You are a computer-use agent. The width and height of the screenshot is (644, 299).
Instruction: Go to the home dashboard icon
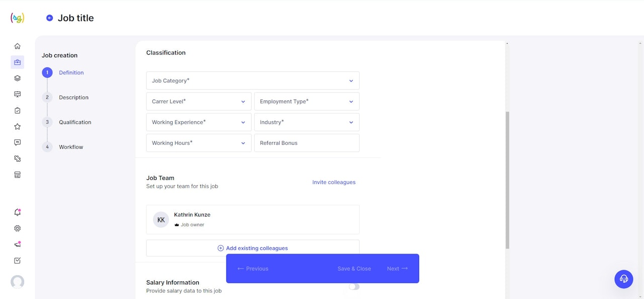coord(17,46)
